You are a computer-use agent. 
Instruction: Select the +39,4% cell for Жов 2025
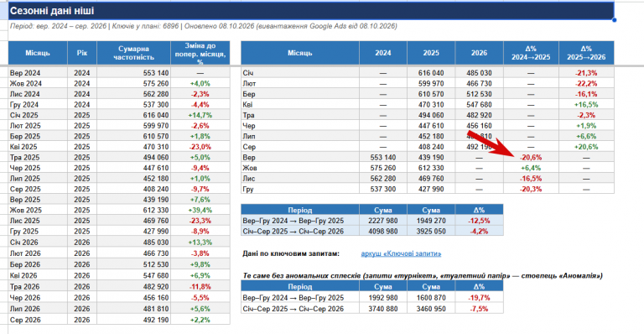200,210
